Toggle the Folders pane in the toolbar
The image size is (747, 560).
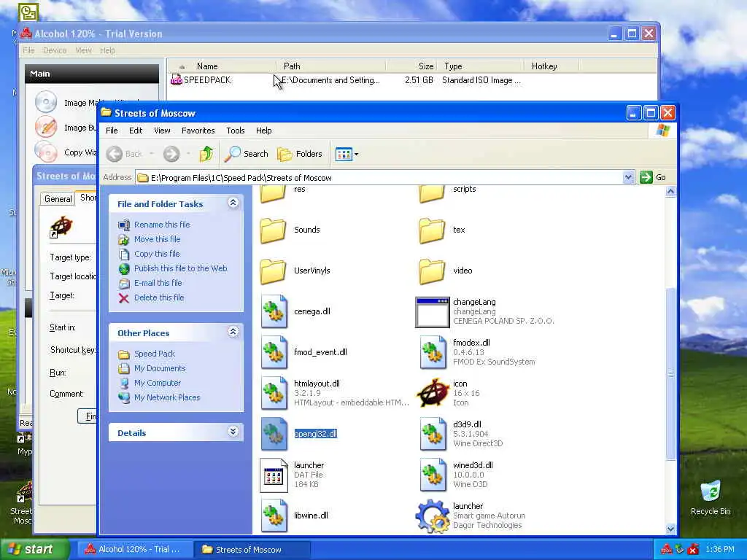coord(300,154)
